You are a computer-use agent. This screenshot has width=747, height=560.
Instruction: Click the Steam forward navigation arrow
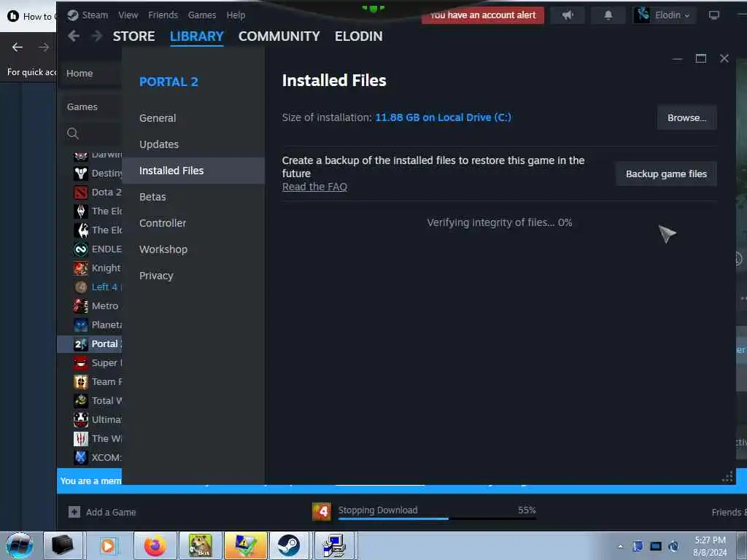[x=97, y=36]
